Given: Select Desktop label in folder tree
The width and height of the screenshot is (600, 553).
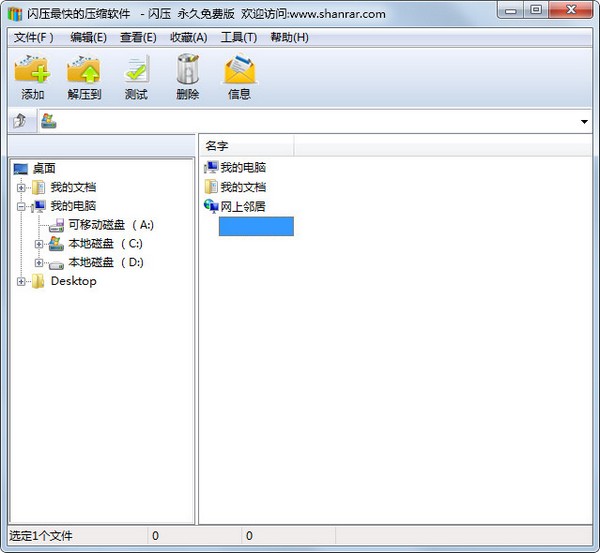Looking at the screenshot, I should point(73,281).
